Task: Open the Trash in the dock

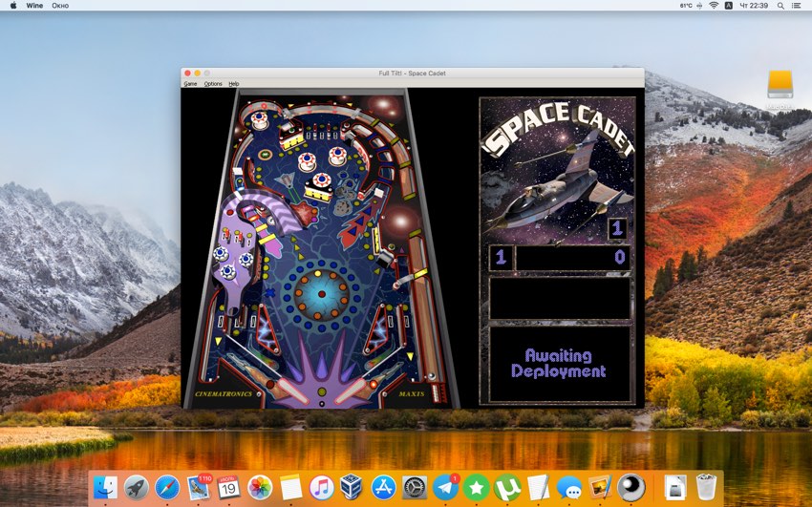Action: pyautogui.click(x=706, y=488)
